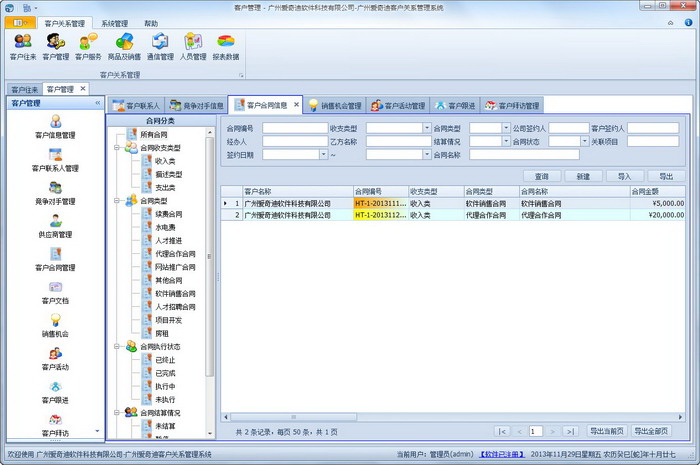Image resolution: width=700 pixels, height=465 pixels.
Task: Open the 合同状态 dropdown
Action: [x=585, y=141]
